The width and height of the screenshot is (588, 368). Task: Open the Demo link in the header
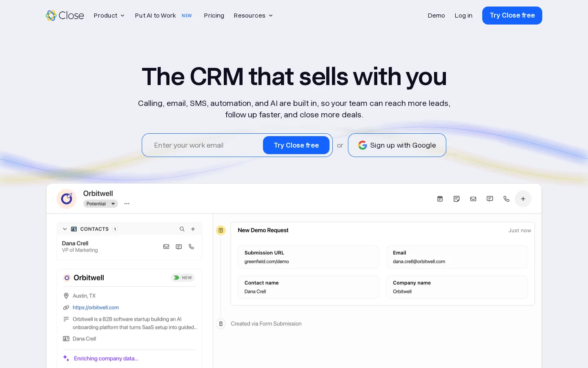tap(436, 16)
